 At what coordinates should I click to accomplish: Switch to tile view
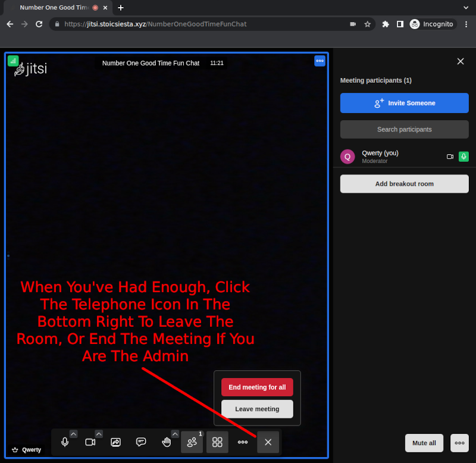coord(217,442)
